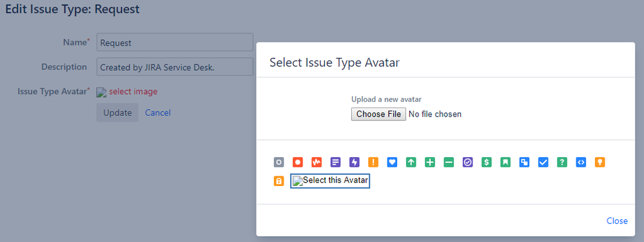Pick the red record-dot avatar icon
Screen dimensions: 644x242
click(298, 162)
